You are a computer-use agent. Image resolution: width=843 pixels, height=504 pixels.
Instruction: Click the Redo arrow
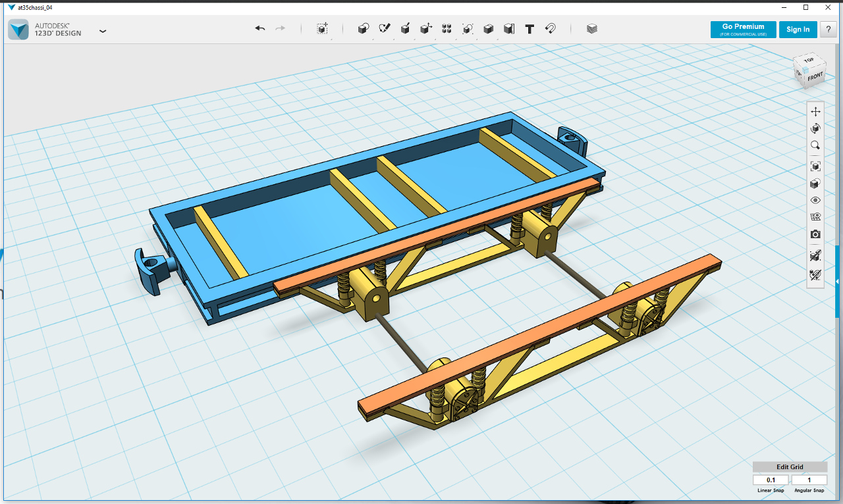coord(280,28)
